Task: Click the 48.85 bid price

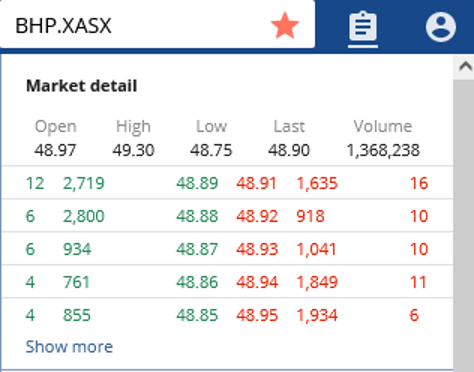Action: (197, 315)
